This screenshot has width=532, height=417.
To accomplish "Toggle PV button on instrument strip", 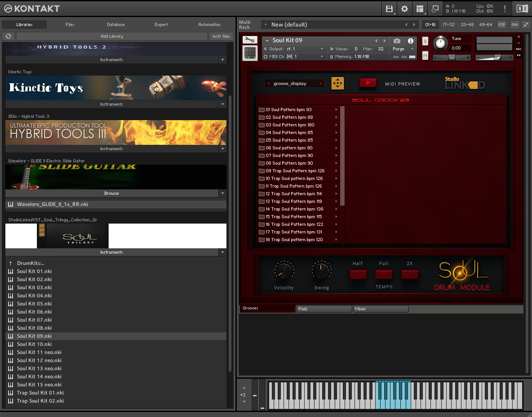I will (x=519, y=55).
